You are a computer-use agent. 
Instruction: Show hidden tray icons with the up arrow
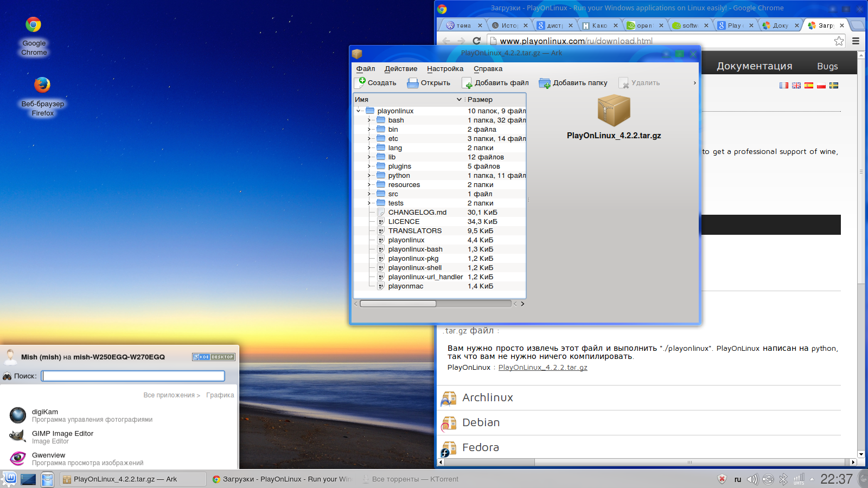[x=812, y=479]
